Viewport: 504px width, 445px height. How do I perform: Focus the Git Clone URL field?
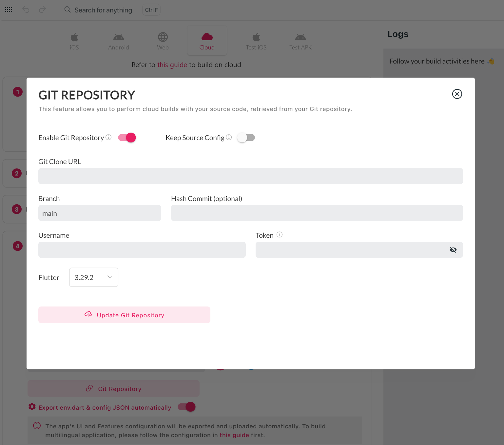[250, 176]
